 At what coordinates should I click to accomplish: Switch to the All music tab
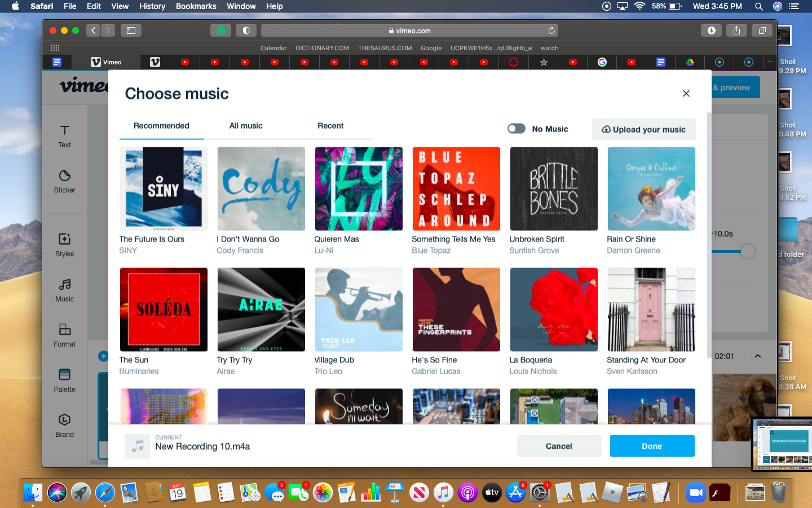[x=246, y=126]
